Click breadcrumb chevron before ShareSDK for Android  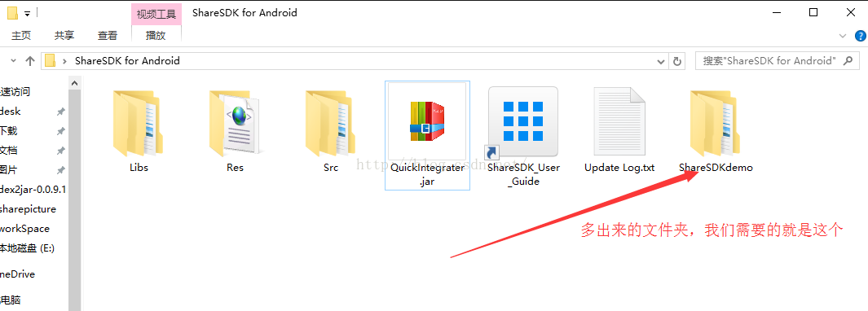coord(65,61)
